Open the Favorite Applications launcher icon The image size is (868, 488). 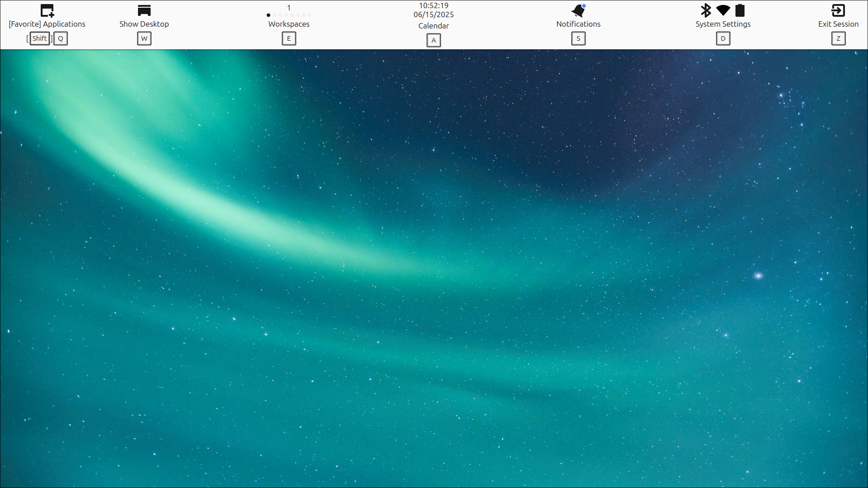(47, 10)
